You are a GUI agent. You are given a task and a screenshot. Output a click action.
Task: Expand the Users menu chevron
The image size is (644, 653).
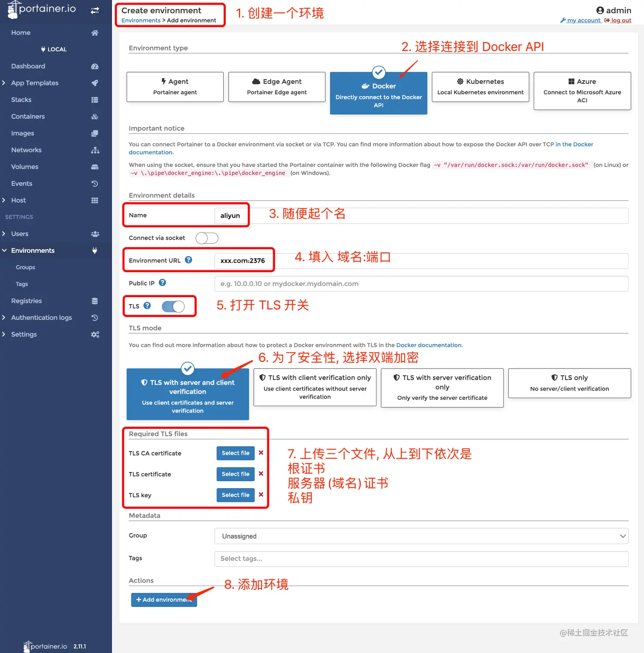[4, 234]
